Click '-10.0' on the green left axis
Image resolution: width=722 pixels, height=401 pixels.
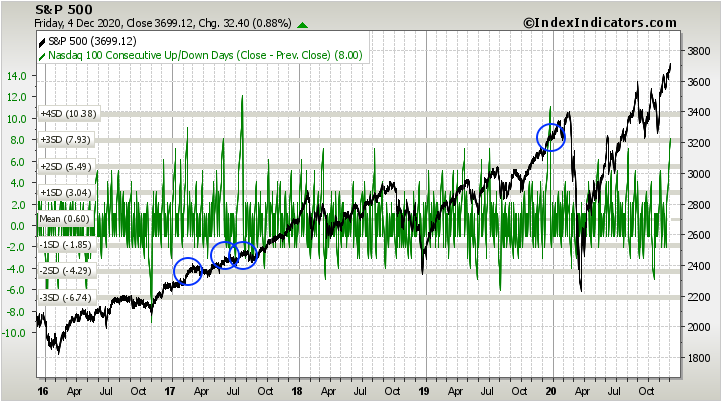point(14,333)
